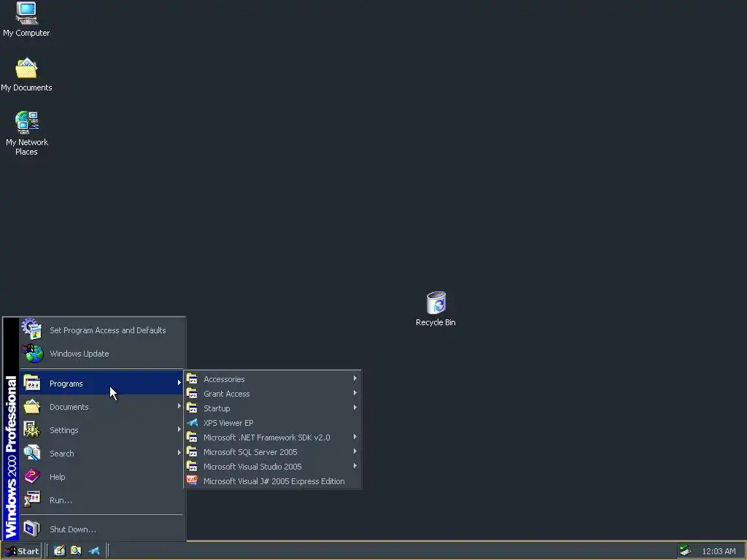Select Shut Down... in Start menu
This screenshot has width=747, height=560.
(102, 529)
